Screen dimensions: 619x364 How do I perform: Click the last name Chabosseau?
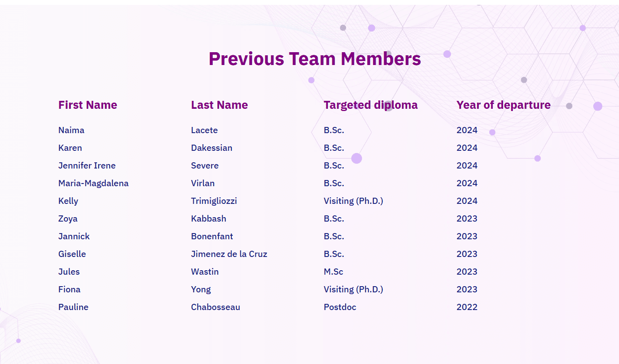tap(215, 307)
